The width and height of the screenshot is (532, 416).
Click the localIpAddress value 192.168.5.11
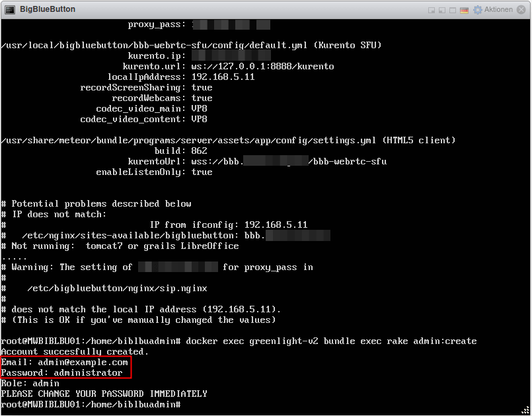(223, 77)
